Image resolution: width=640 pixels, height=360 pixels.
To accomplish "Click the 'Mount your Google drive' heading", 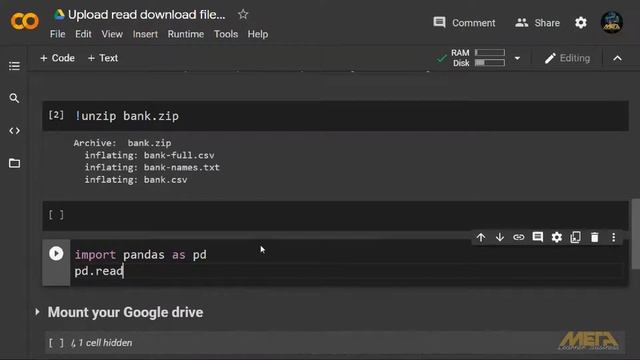I will coord(125,312).
